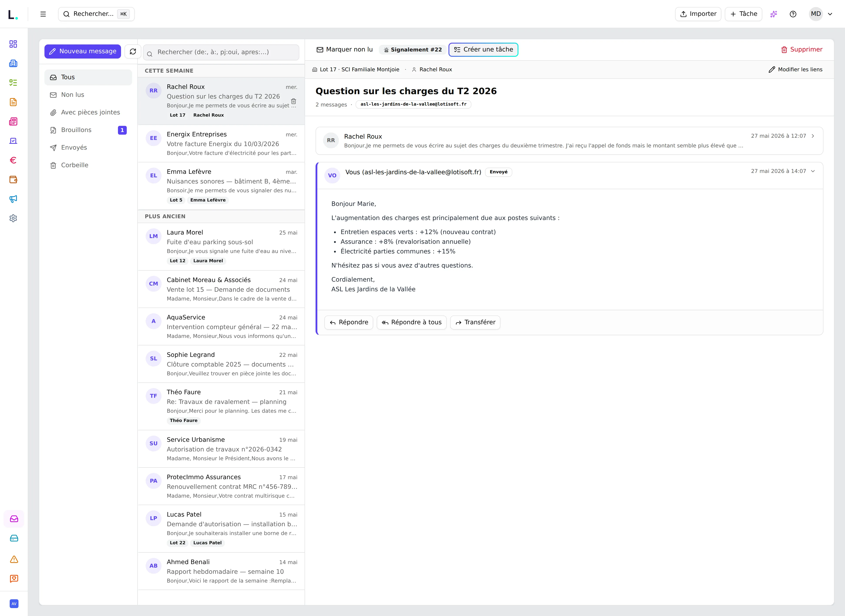Click the VO avatar in sent message

[x=332, y=176]
